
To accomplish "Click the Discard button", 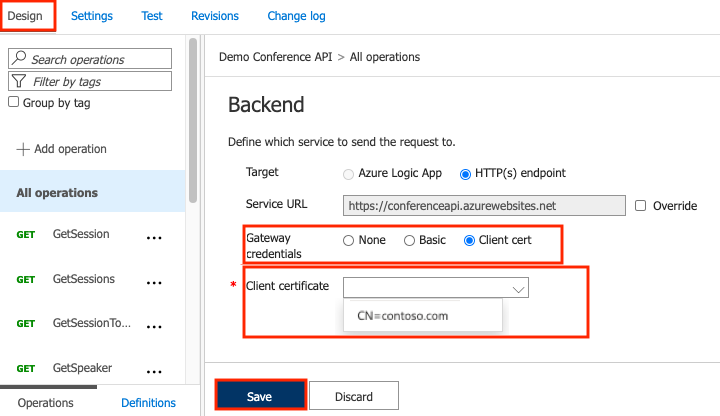I will pos(354,396).
